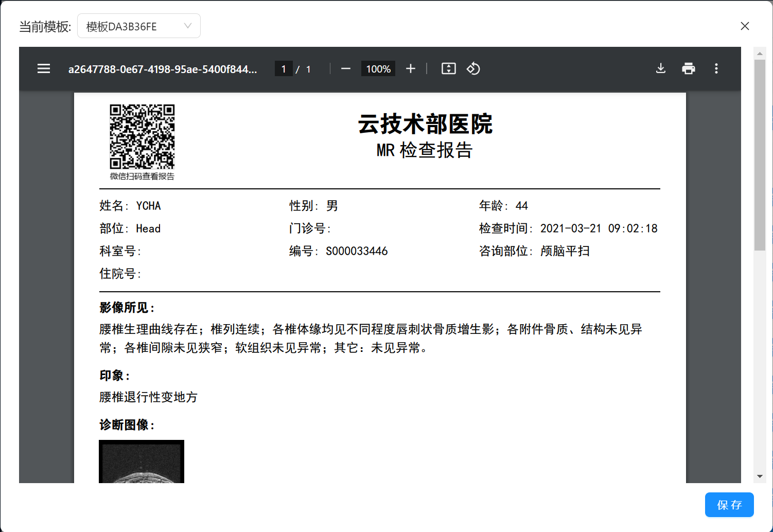Screen dimensions: 773x532
Task: Close the report preview dialog
Action: click(745, 26)
